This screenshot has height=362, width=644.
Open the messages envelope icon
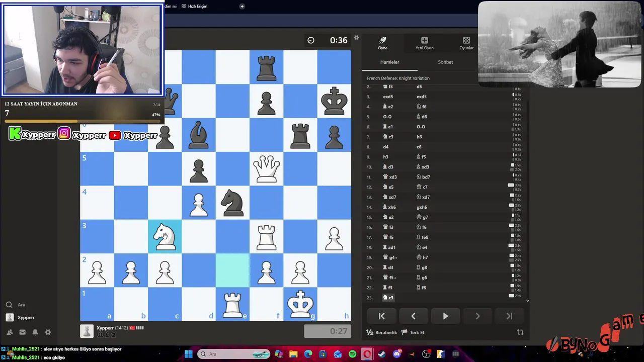(x=22, y=332)
